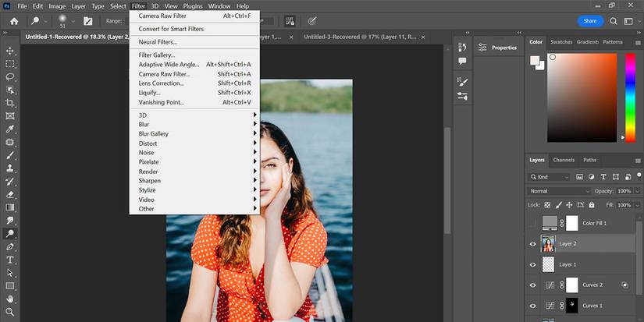644x322 pixels.
Task: Click the Home icon
Action: coord(14,21)
